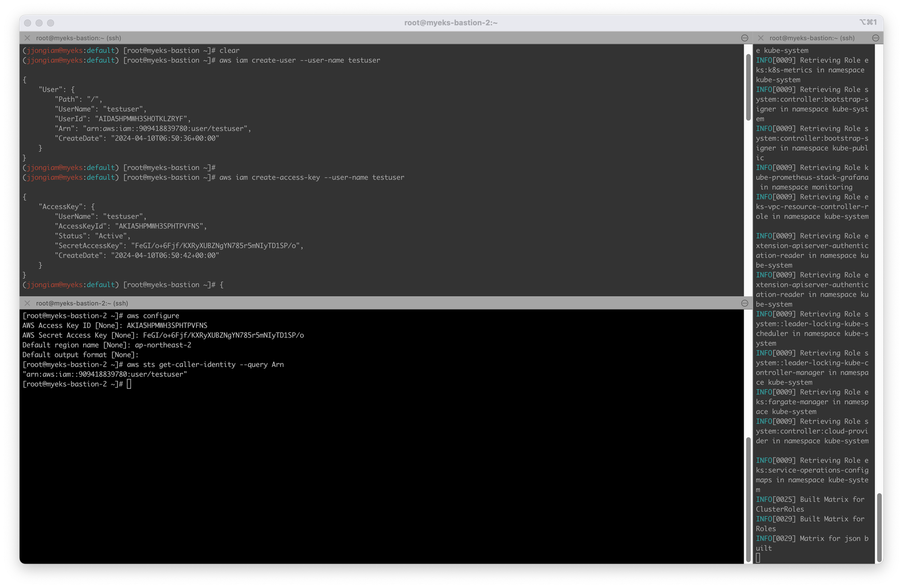
Task: Close the root@myeks-bastion-2 bottom pane
Action: pyautogui.click(x=28, y=303)
